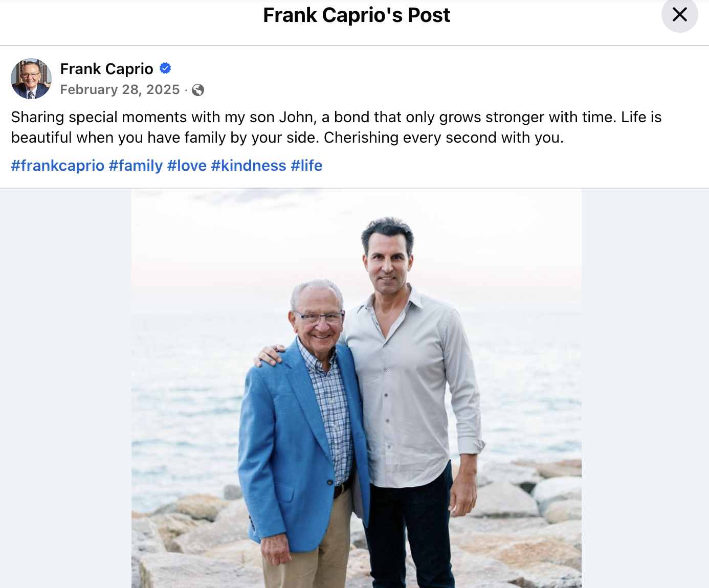Open the February 28, 2025 timestamp link

pos(120,90)
